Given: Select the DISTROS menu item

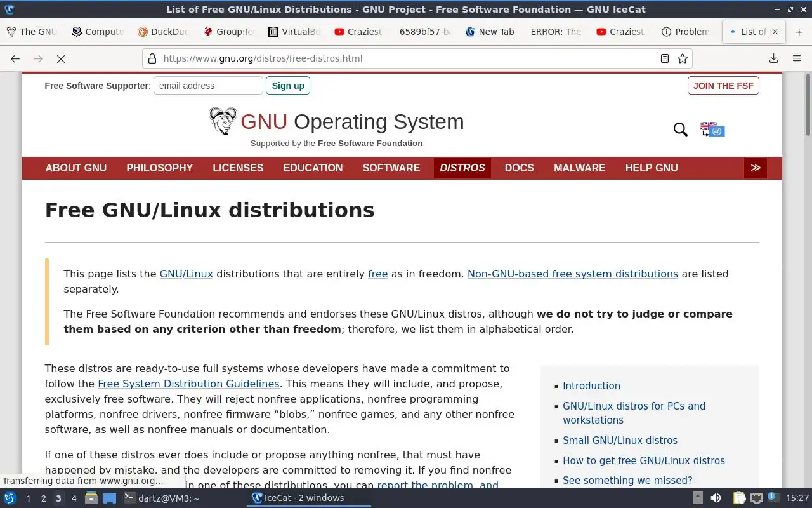Looking at the screenshot, I should (462, 168).
